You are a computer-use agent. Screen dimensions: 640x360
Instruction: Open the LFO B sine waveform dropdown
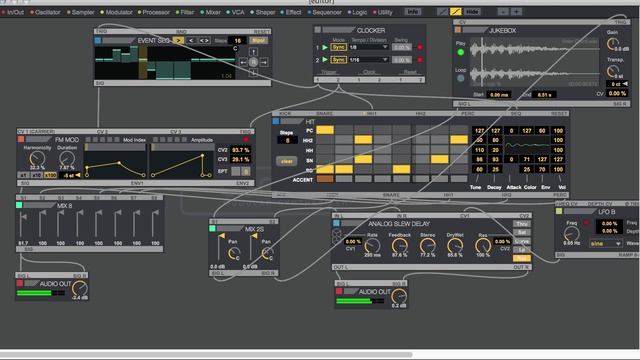coord(605,244)
